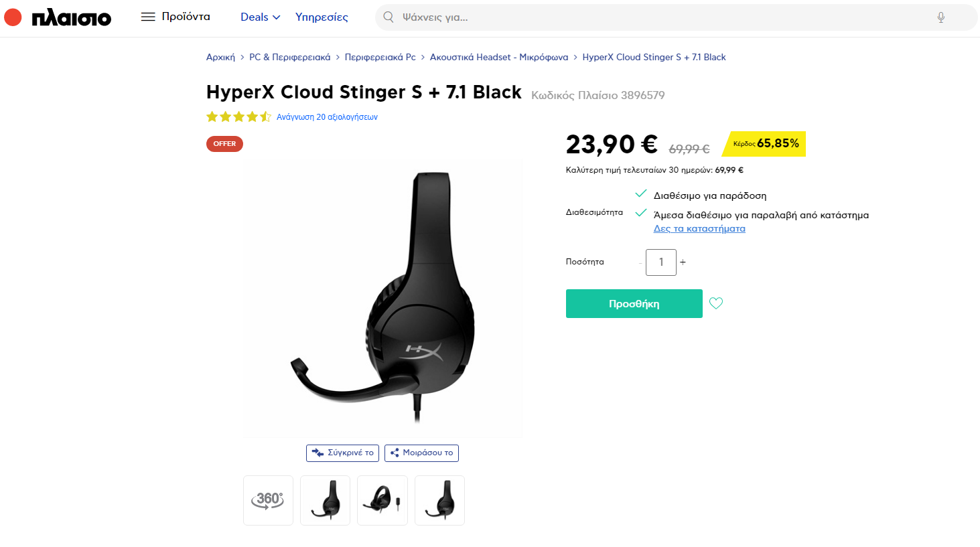Go to Αρχική breadcrumb link
The image size is (980, 547).
pos(220,58)
